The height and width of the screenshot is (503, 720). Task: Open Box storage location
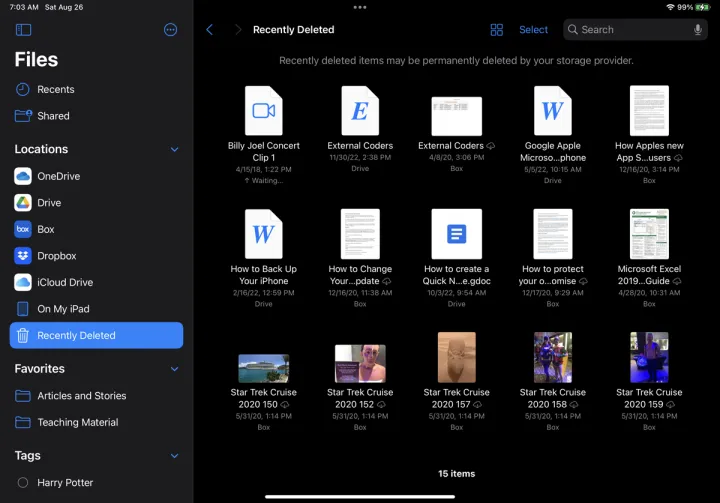point(46,229)
